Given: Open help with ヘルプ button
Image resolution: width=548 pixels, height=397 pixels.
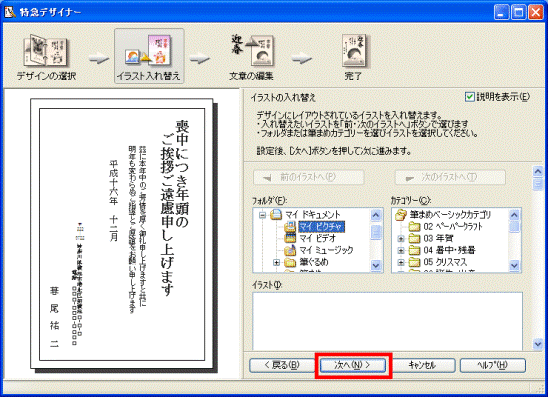Looking at the screenshot, I should coord(493,365).
